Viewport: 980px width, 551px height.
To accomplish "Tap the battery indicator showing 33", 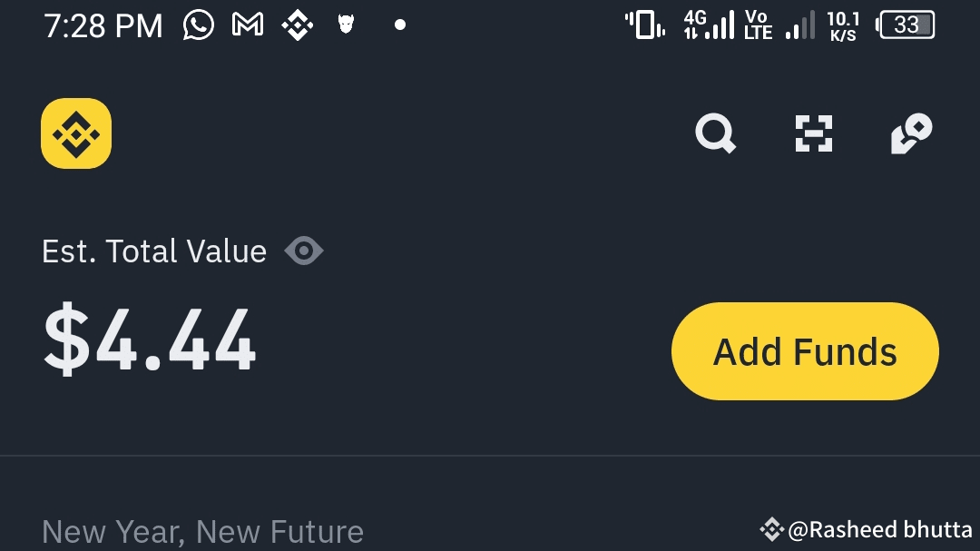I will point(906,25).
